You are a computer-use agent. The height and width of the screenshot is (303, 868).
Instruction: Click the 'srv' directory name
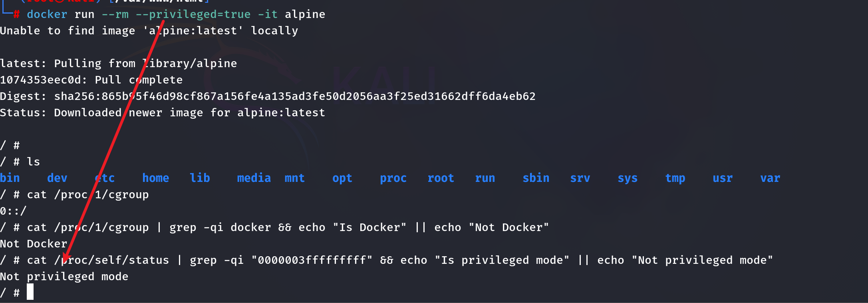click(580, 178)
